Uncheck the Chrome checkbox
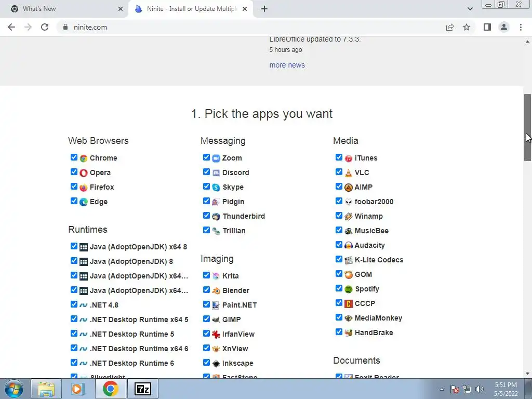 click(74, 157)
